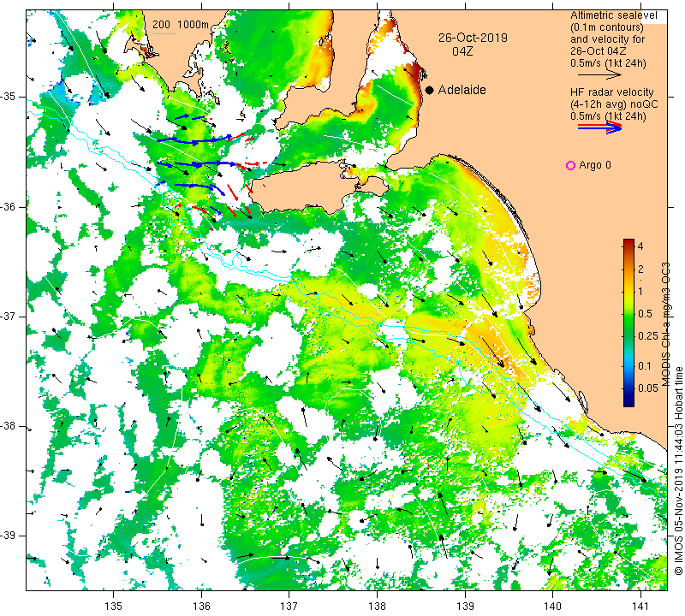
Task: Click the dark blue bottom of colorbar
Action: pos(628,403)
